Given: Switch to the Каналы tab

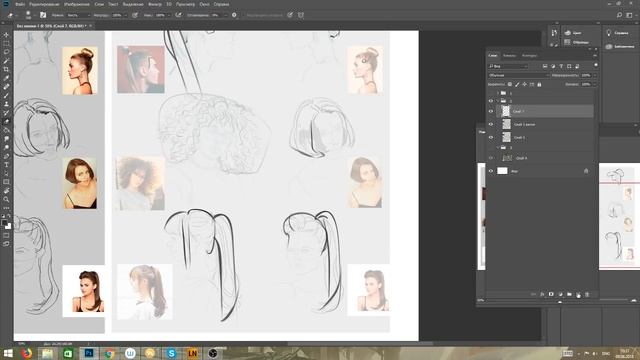Looking at the screenshot, I should pos(509,56).
